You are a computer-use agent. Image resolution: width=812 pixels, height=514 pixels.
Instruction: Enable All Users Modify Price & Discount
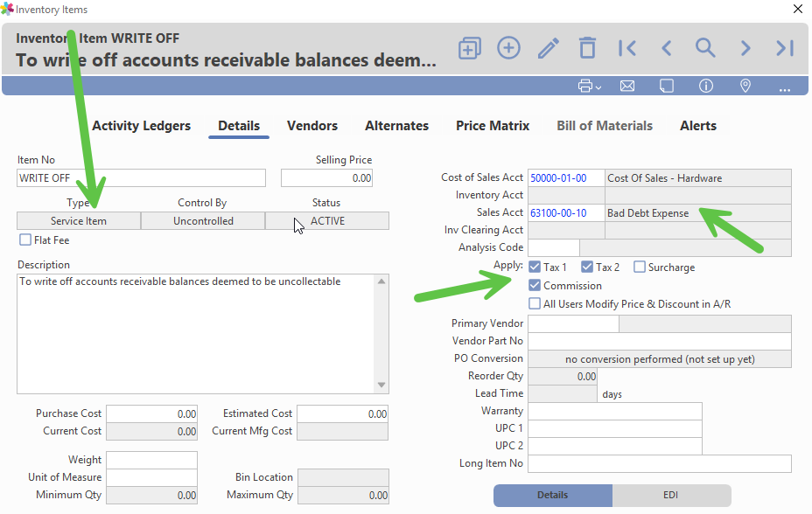pos(535,303)
